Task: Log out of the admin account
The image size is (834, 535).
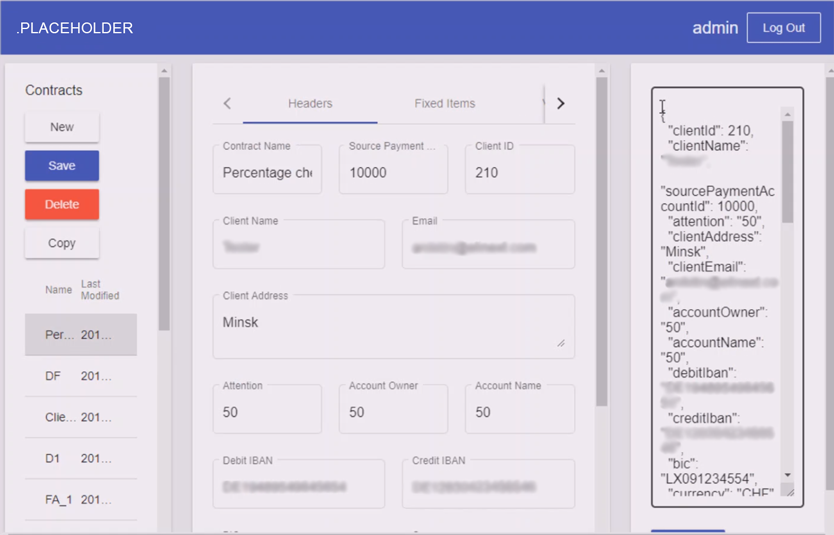Action: point(783,28)
